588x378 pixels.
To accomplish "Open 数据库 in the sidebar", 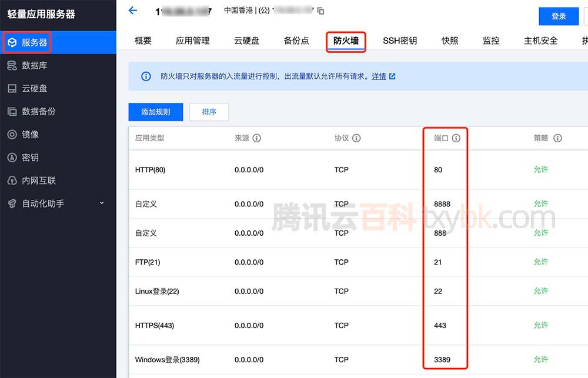I will click(x=58, y=66).
